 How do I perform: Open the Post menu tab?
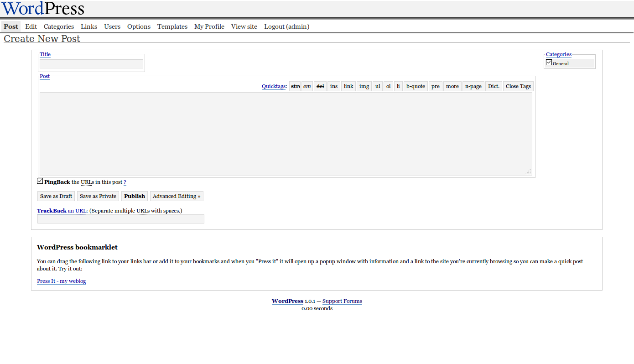click(11, 26)
